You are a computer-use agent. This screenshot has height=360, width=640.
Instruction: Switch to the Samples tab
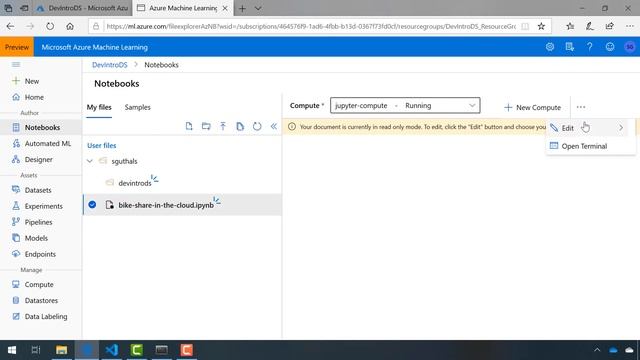click(x=138, y=107)
